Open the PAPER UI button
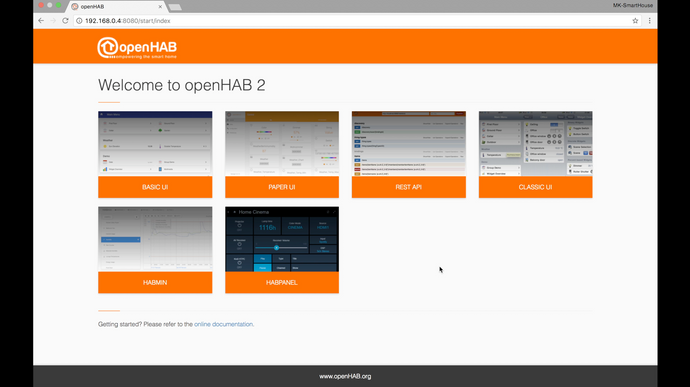This screenshot has height=387, width=690. 282,187
